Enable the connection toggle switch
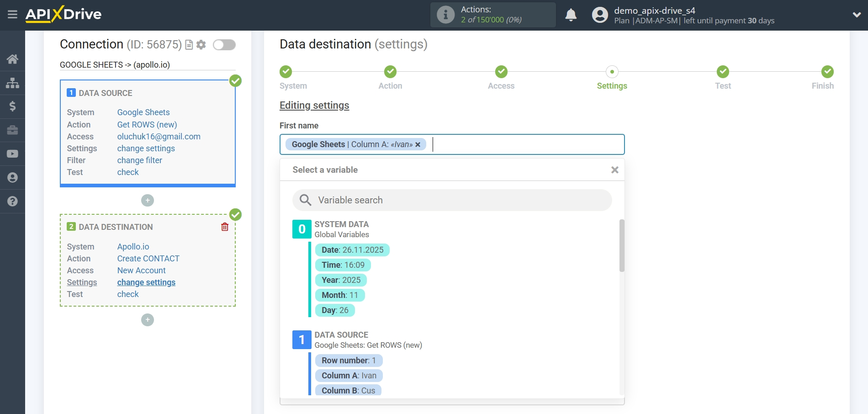 [224, 45]
